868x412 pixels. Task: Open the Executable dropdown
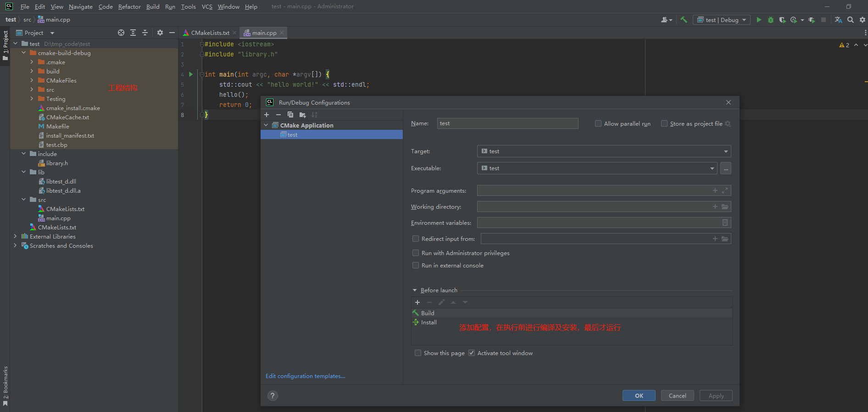coord(597,168)
